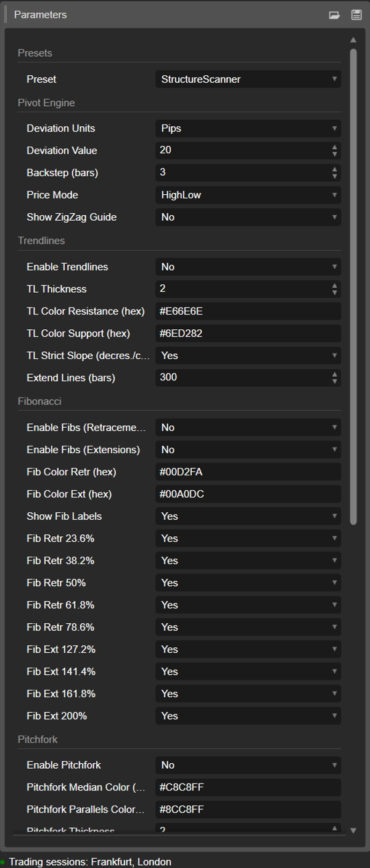Click scroll up arrow at top of scrollbar
The height and width of the screenshot is (868, 370).
[x=353, y=40]
